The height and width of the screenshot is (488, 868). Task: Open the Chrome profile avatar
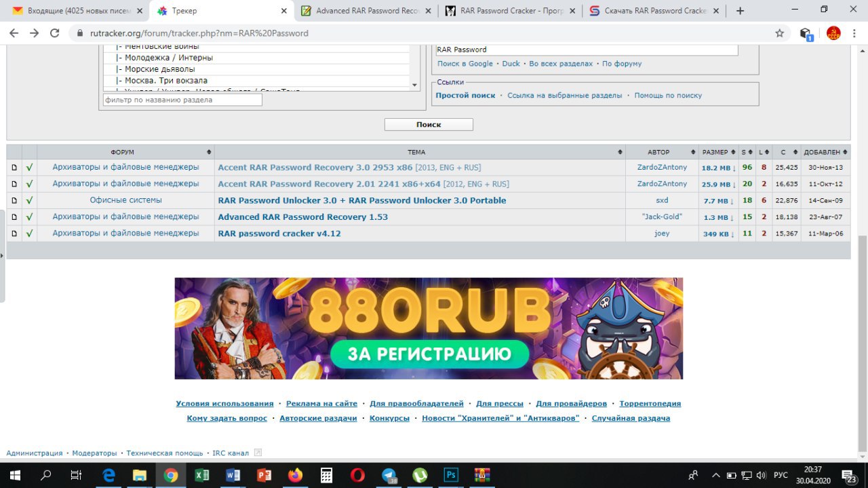click(x=833, y=33)
